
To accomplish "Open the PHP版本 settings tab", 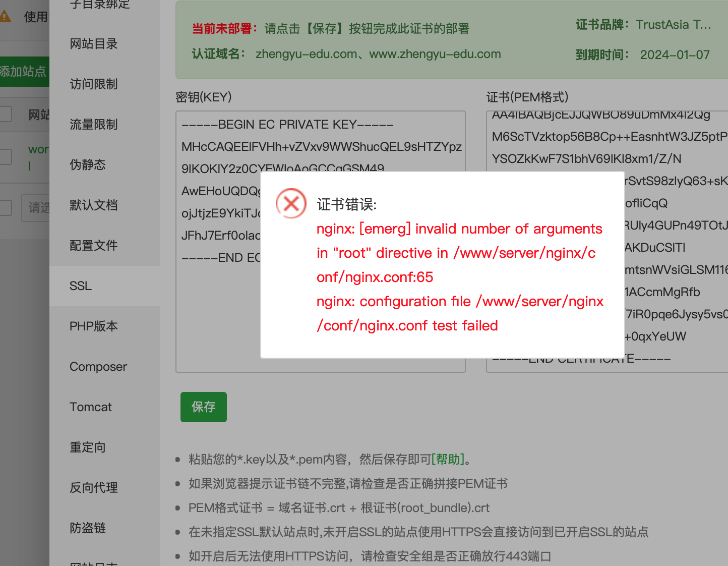I will 94,326.
